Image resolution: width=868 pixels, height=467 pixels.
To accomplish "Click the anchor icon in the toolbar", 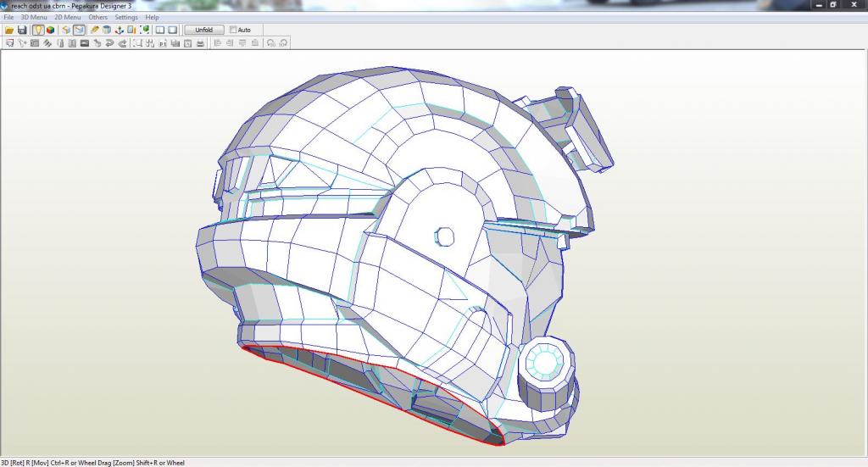I will [119, 30].
